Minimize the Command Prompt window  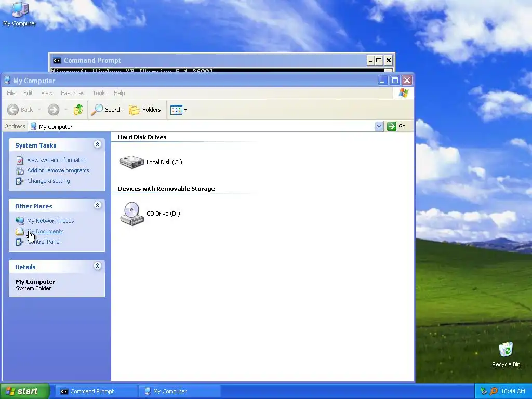370,60
